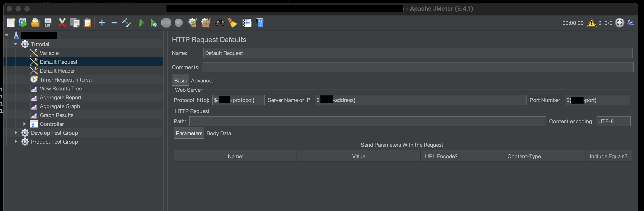Collapse the Tutorial thread group
644x211 pixels.
[x=16, y=44]
